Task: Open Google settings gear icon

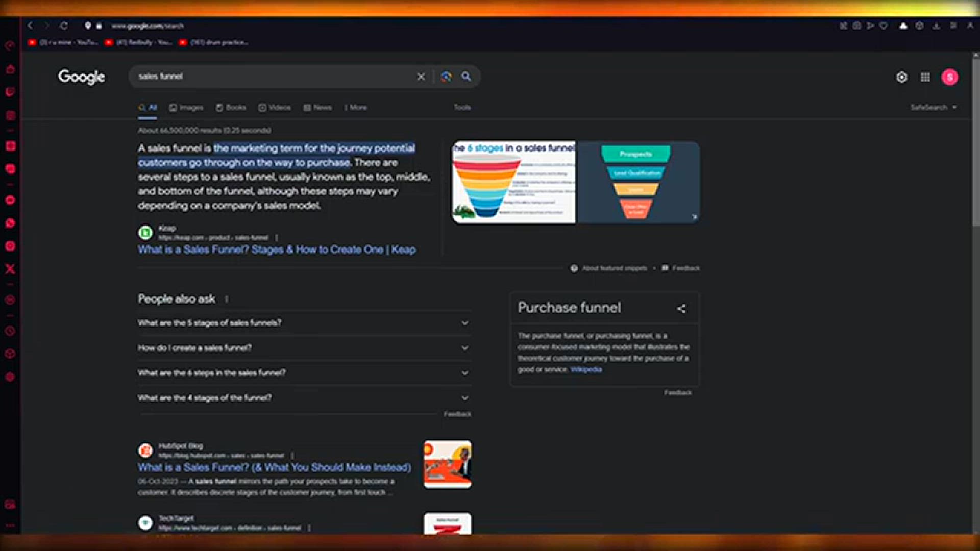Action: (901, 77)
